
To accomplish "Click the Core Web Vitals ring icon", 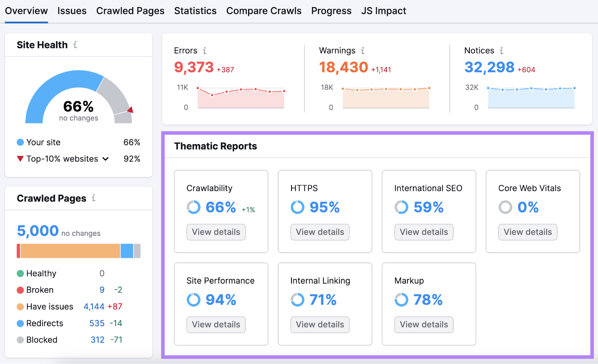I will point(505,207).
